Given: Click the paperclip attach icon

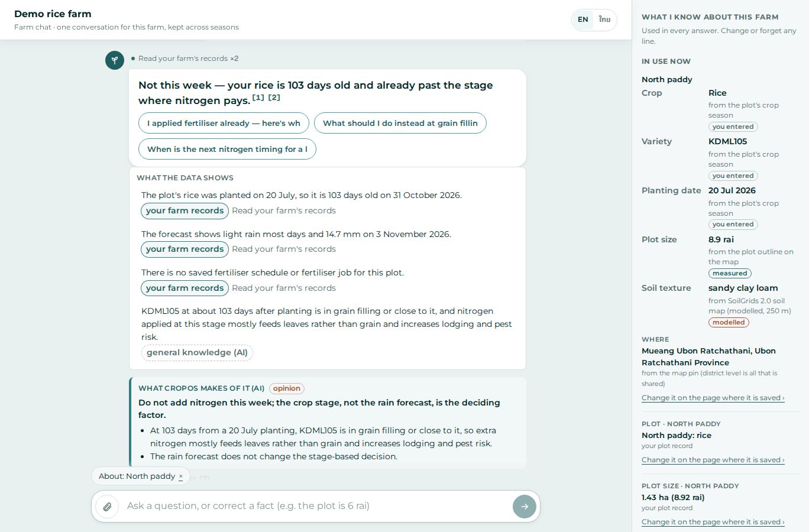Looking at the screenshot, I should [x=107, y=507].
